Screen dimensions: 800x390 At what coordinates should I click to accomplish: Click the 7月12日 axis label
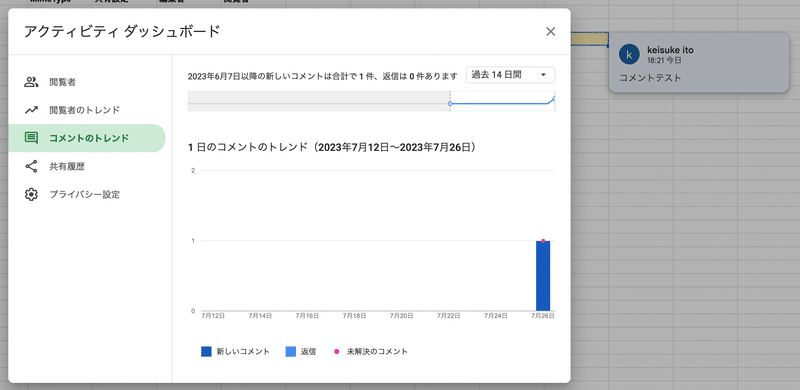pyautogui.click(x=213, y=316)
